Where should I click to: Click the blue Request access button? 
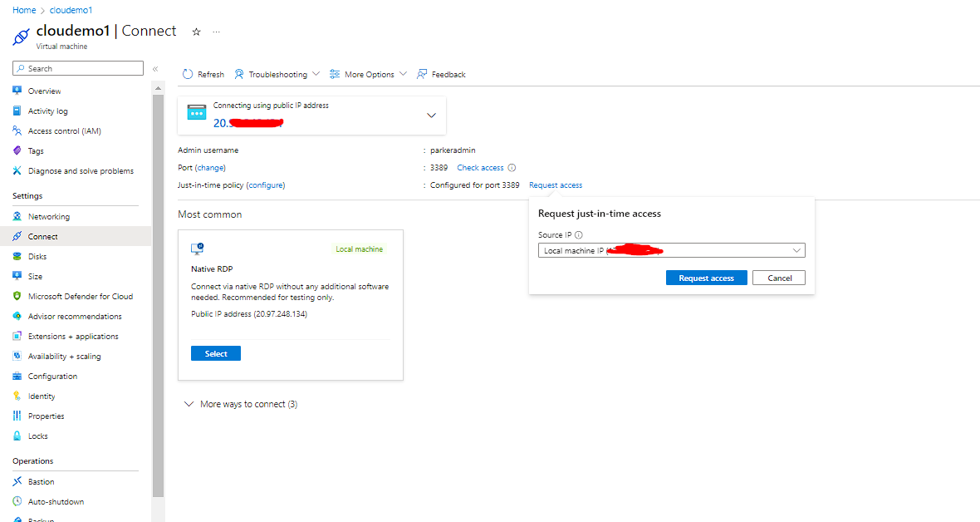(x=706, y=278)
